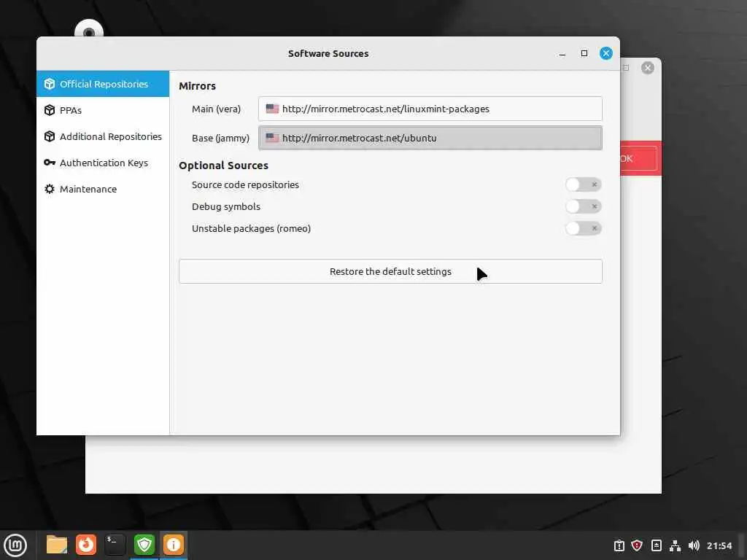
Task: Enable Unstable packages (romeo)
Action: [583, 228]
